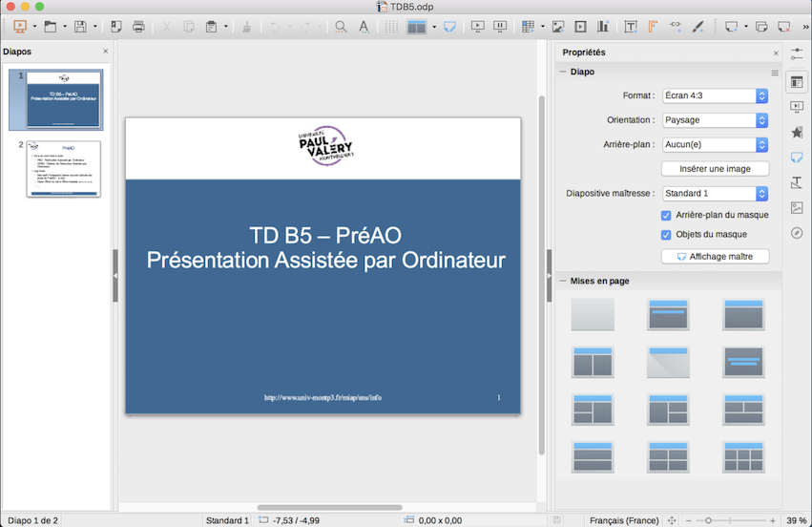This screenshot has height=527, width=812.
Task: Click the Paste clipboard icon
Action: click(211, 27)
